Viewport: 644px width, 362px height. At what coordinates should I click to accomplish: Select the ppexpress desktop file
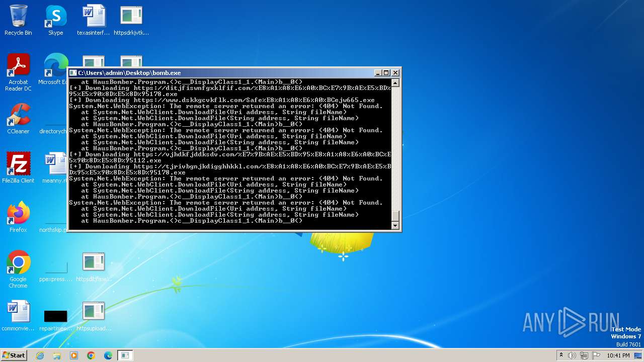56,271
